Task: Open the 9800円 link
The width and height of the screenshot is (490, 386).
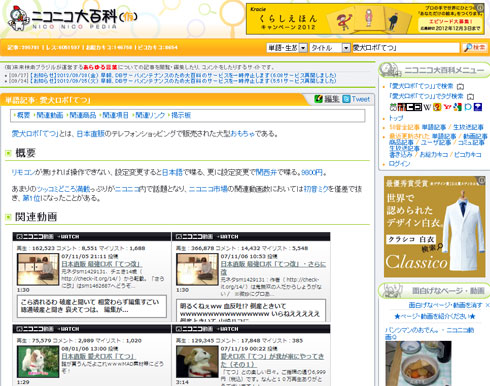Action: tap(312, 172)
